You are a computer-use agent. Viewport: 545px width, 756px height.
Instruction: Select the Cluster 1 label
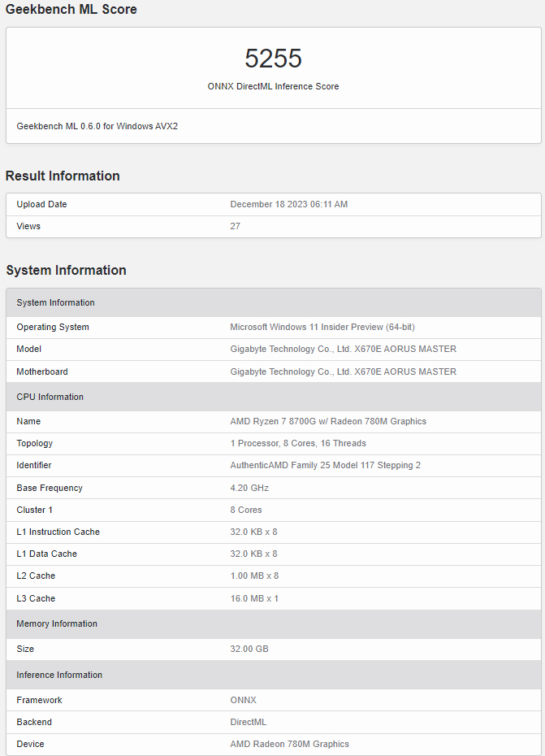click(x=35, y=510)
